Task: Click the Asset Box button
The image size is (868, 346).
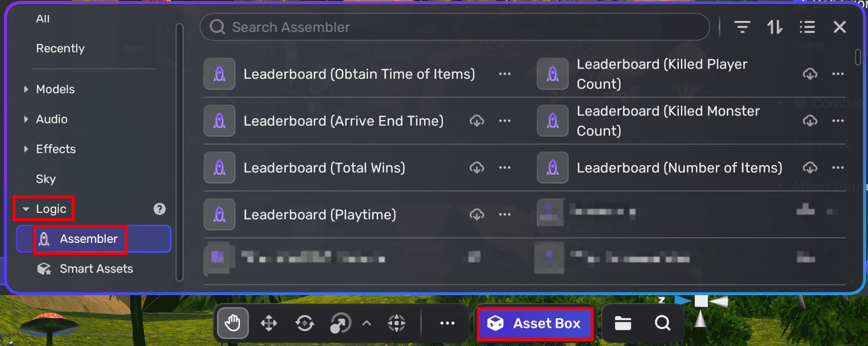Action: (x=535, y=324)
